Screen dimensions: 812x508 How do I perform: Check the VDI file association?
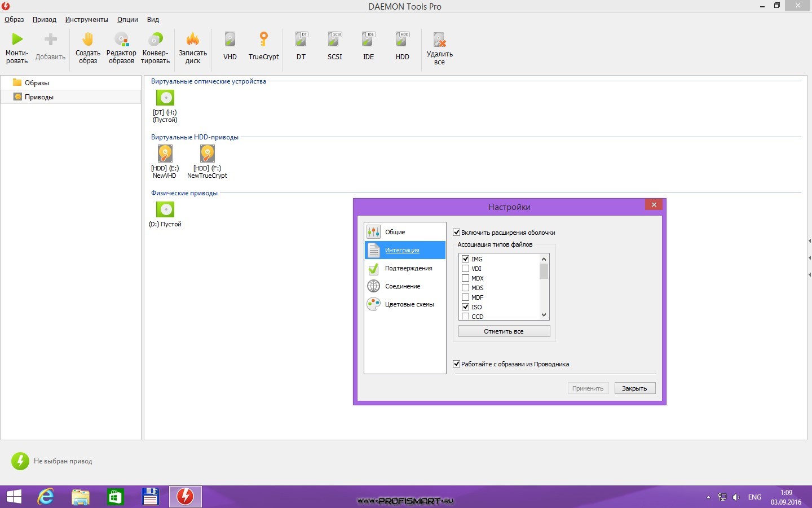click(466, 268)
